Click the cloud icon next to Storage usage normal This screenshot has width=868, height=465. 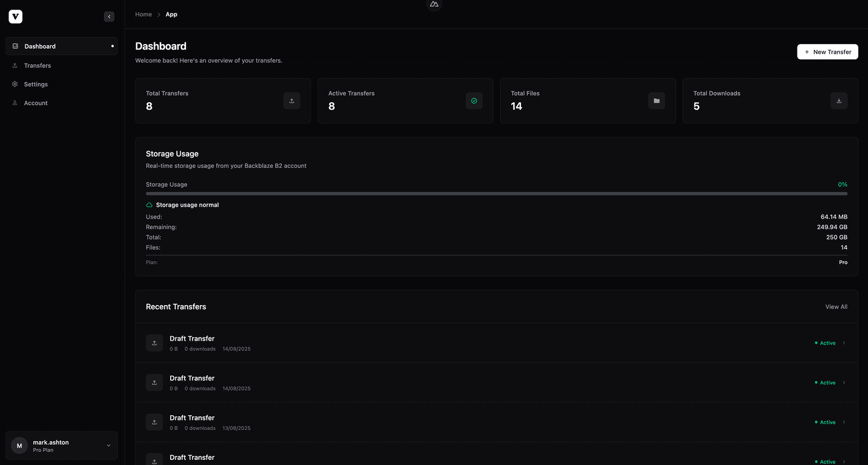[149, 205]
